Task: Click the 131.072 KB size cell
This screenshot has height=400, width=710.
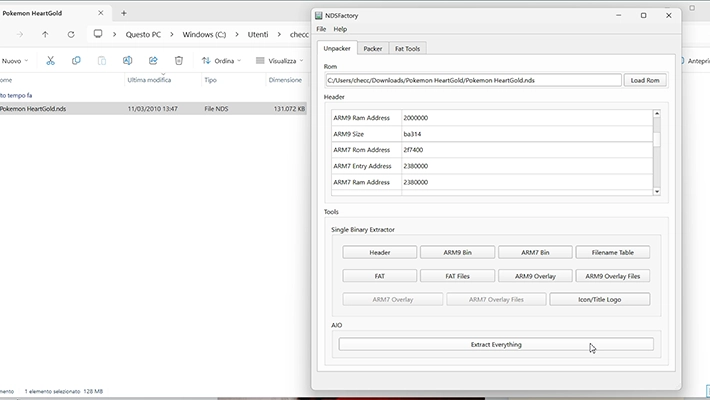Action: (289, 109)
